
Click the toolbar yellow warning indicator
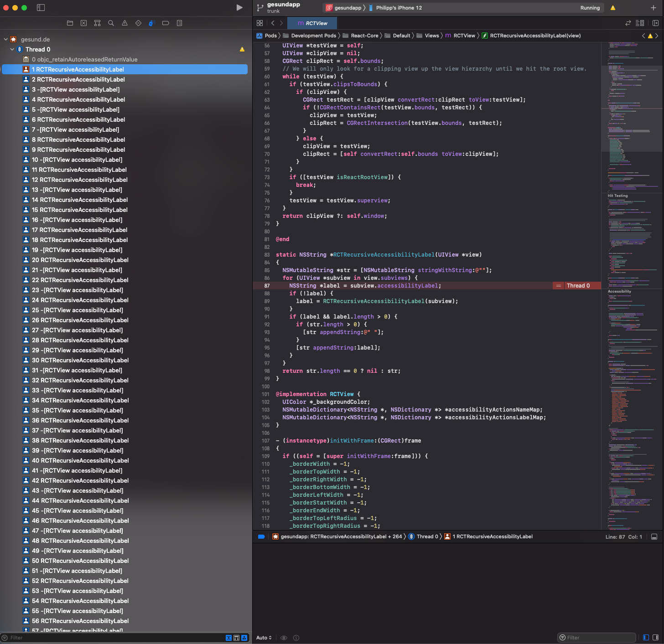point(612,8)
